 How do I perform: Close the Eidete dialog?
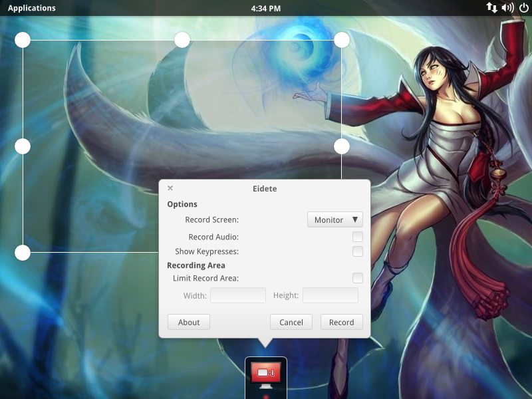[170, 188]
